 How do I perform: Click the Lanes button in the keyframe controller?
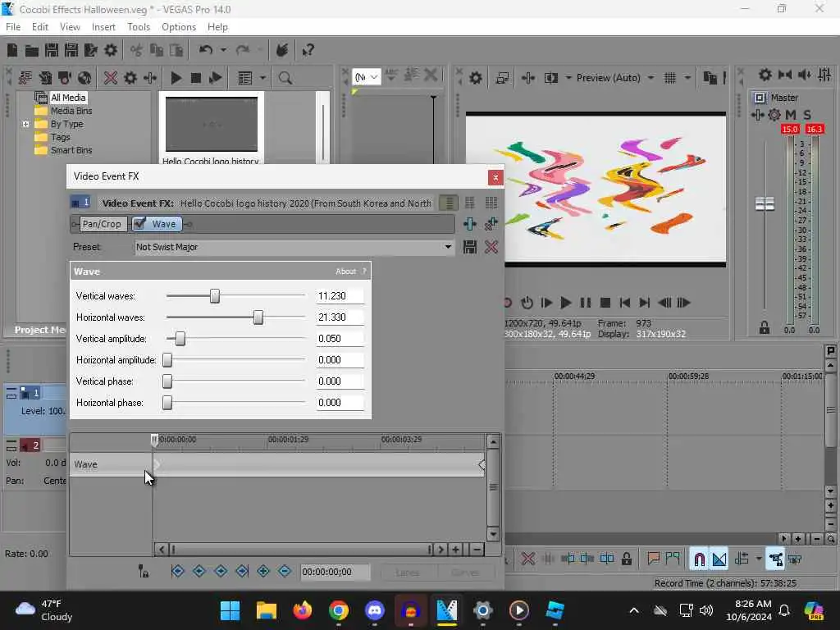408,572
